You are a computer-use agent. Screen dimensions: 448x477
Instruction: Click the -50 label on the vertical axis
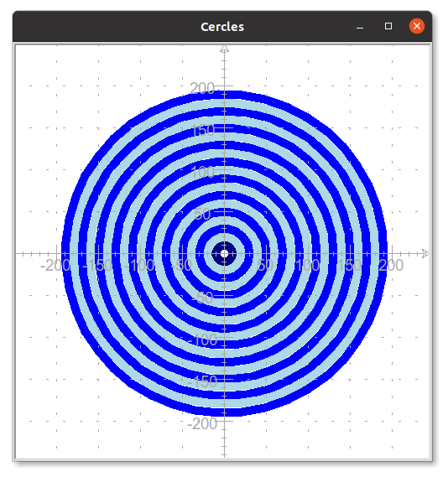point(203,298)
